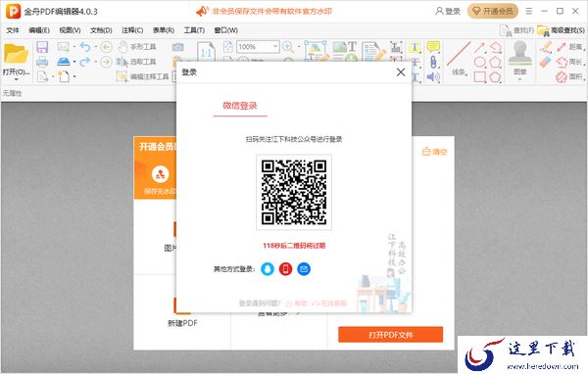Image resolution: width=588 pixels, height=374 pixels.
Task: Select the 手形工具 hand tool
Action: pos(137,47)
